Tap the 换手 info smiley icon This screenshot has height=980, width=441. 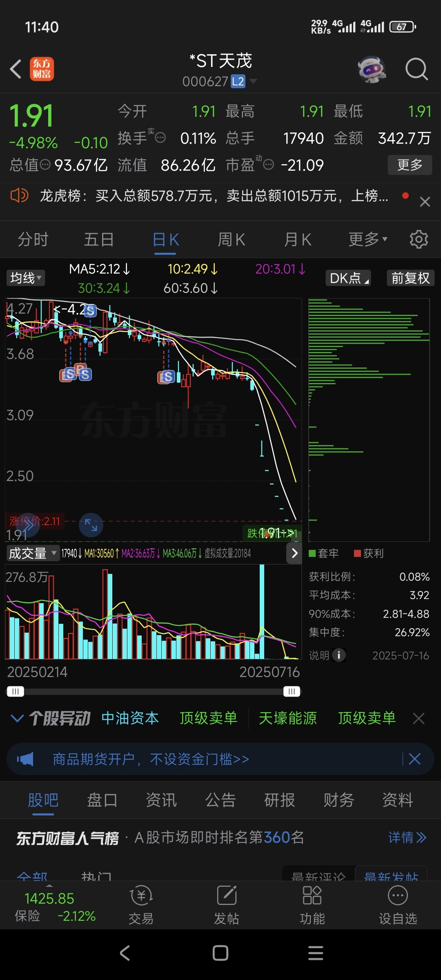click(160, 138)
